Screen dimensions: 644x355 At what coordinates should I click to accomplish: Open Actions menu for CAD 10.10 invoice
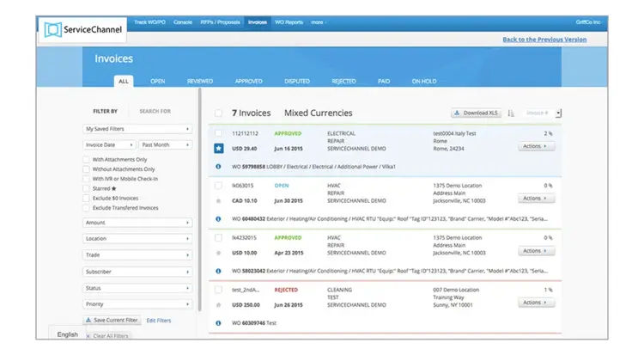[x=536, y=199]
